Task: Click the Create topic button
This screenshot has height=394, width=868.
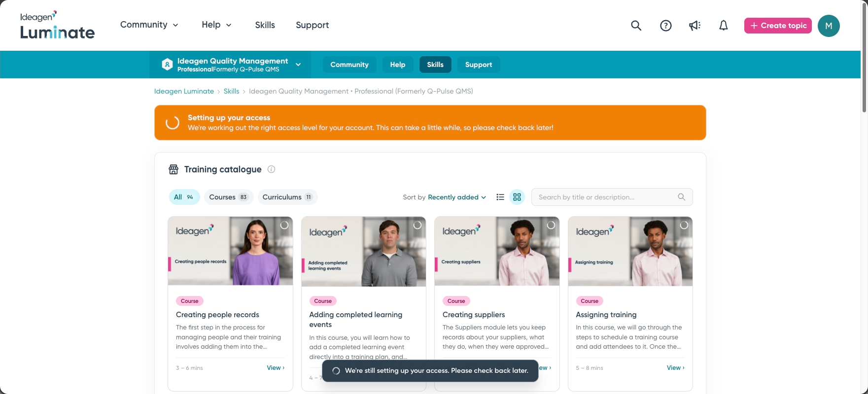Action: point(778,26)
